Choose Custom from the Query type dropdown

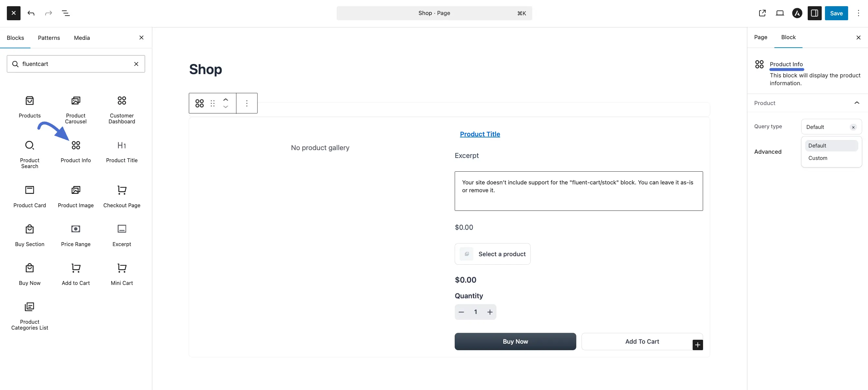pyautogui.click(x=818, y=158)
